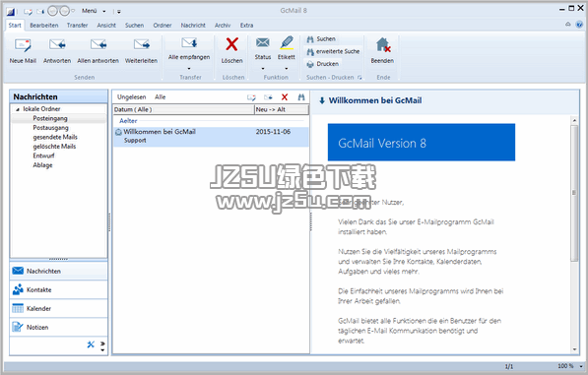
Task: Select the Willkommen bei GcMail message row
Action: [x=211, y=137]
